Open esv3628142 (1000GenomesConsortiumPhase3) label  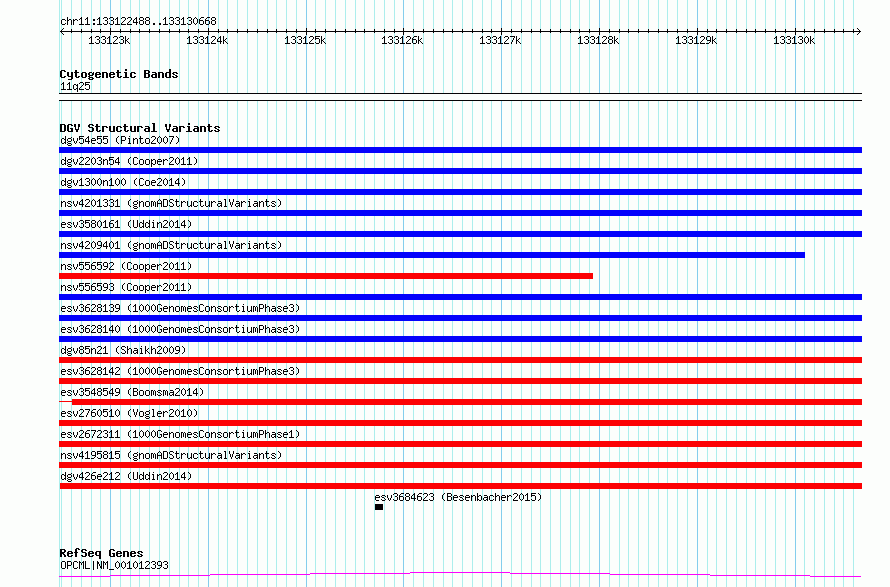pyautogui.click(x=180, y=371)
